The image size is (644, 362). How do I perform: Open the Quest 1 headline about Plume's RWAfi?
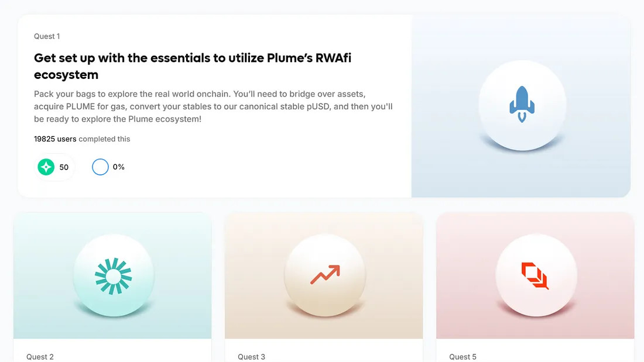[192, 66]
